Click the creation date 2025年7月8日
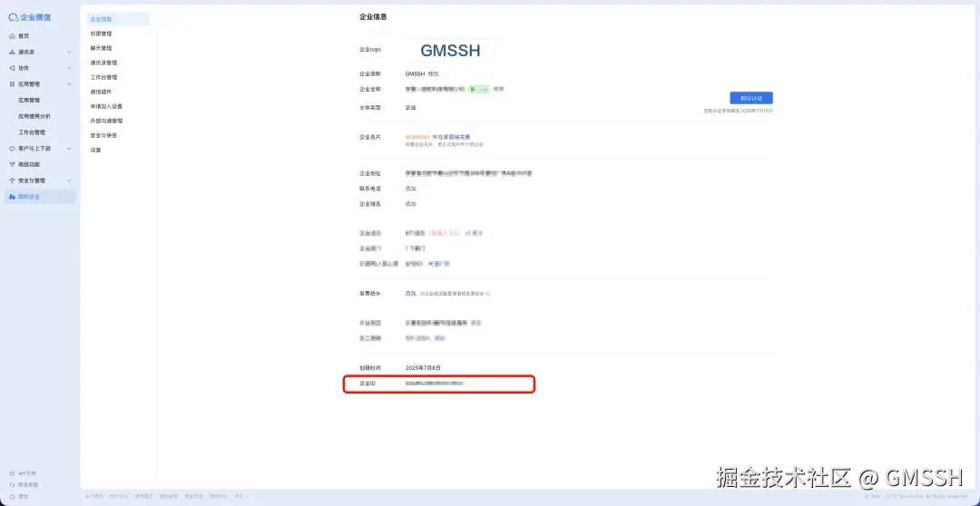The width and height of the screenshot is (980, 506). coord(423,368)
